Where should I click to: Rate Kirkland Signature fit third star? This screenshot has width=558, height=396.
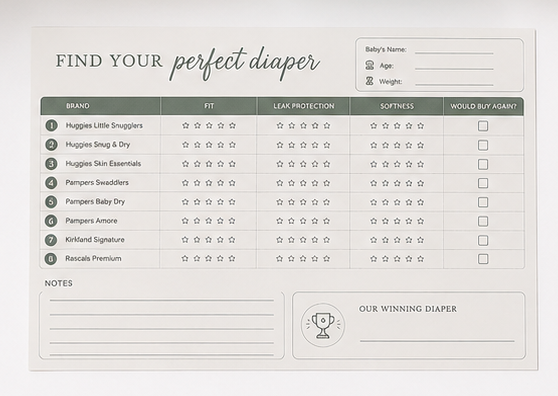pos(209,240)
